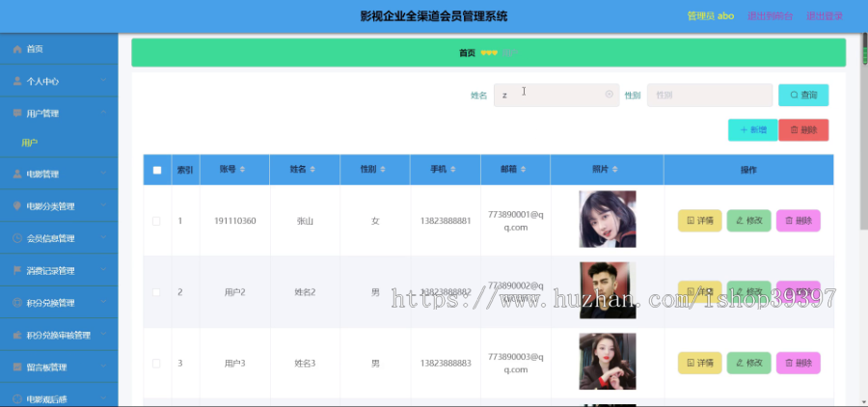
Task: Click the home icon beside 首页 in sidebar
Action: click(x=17, y=49)
